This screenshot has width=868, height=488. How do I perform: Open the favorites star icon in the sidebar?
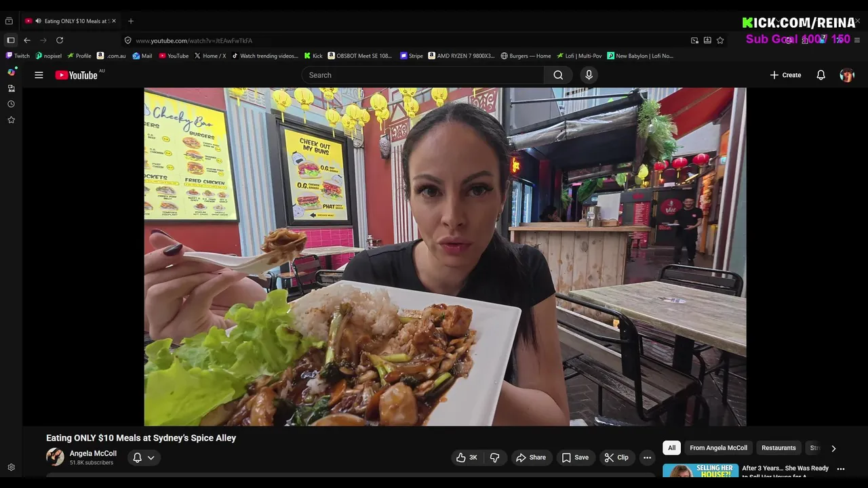coord(11,120)
